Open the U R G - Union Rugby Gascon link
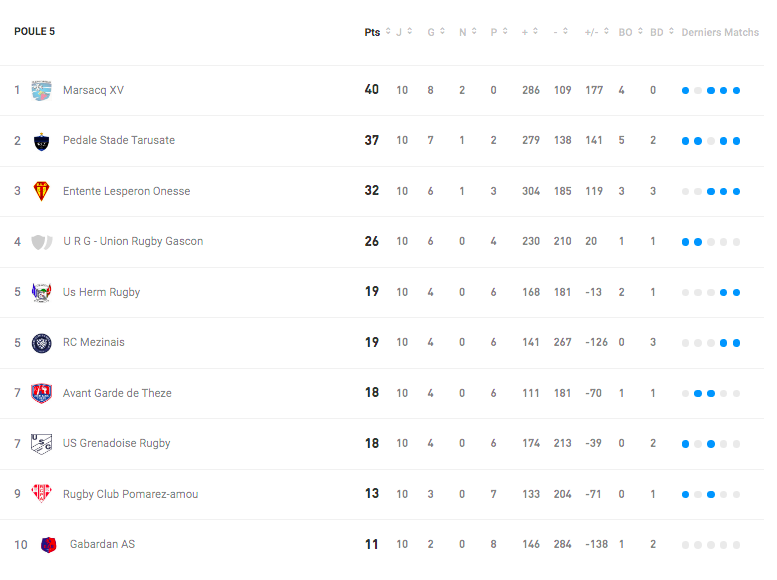777x580 pixels. pos(133,241)
